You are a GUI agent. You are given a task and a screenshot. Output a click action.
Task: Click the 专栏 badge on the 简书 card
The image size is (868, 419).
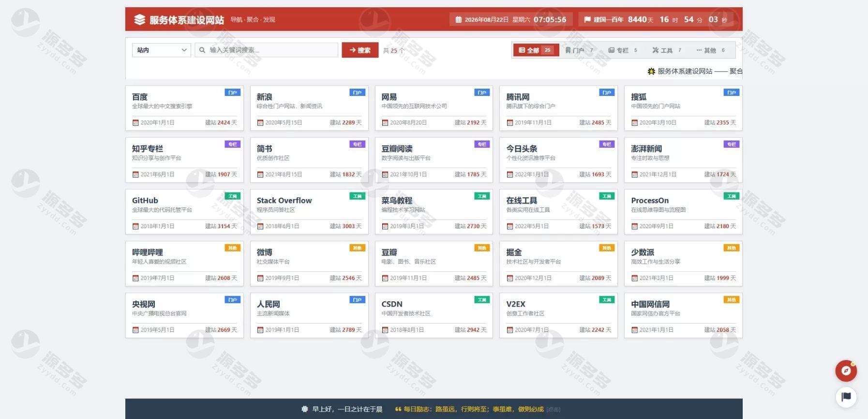(358, 144)
